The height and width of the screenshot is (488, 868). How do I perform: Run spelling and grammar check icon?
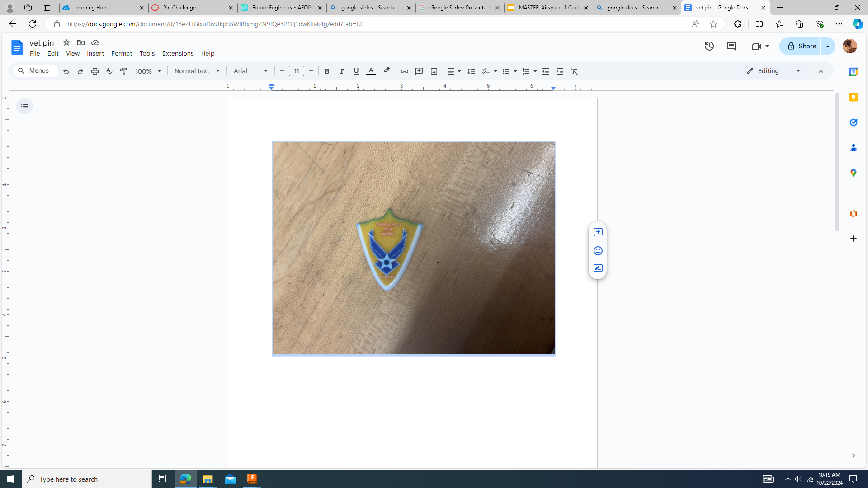pos(109,71)
